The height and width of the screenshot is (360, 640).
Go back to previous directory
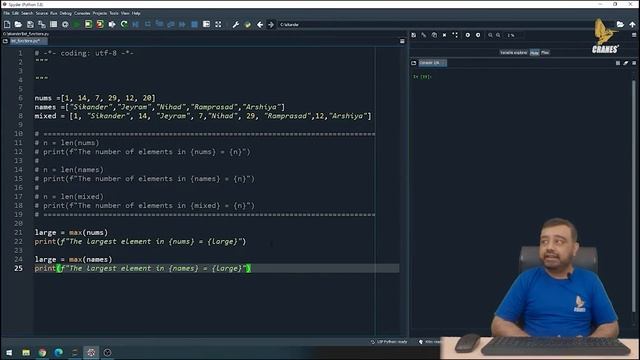pyautogui.click(x=260, y=24)
